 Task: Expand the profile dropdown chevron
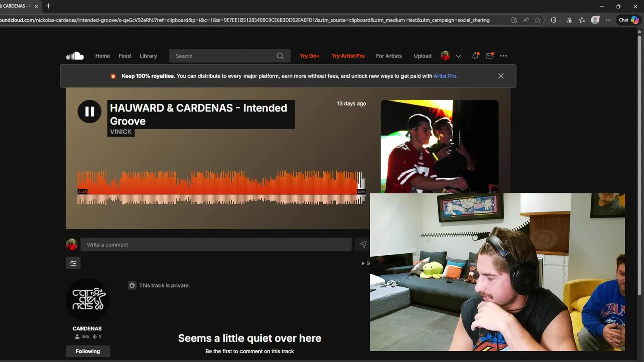tap(458, 56)
